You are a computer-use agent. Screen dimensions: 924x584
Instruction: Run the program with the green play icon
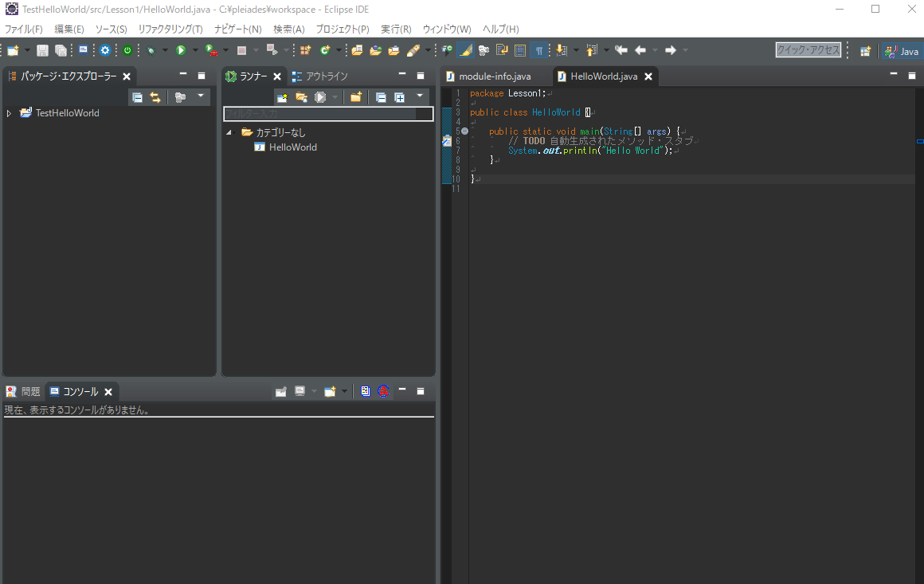[x=181, y=51]
